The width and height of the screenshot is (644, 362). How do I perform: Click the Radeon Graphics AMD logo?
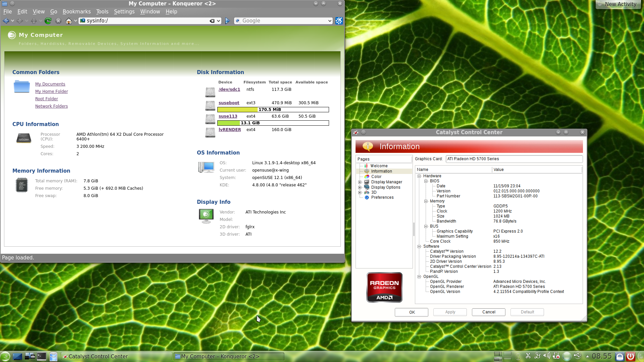click(384, 287)
